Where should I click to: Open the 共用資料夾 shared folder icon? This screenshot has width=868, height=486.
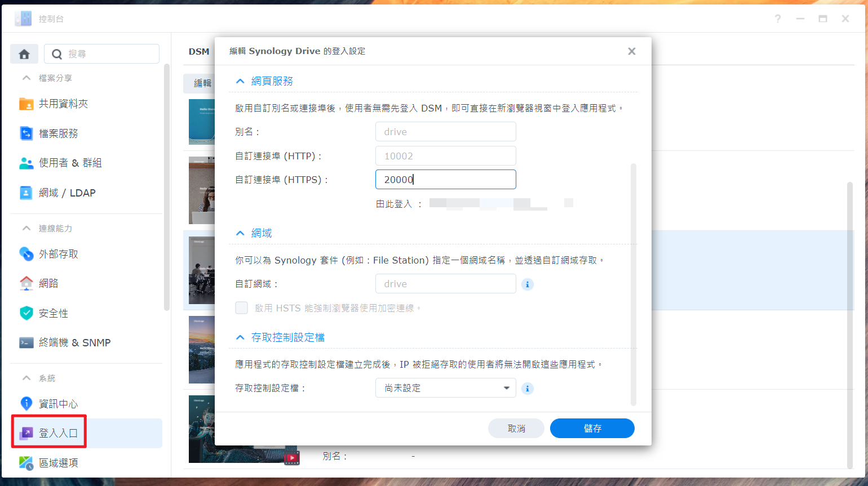pos(26,104)
